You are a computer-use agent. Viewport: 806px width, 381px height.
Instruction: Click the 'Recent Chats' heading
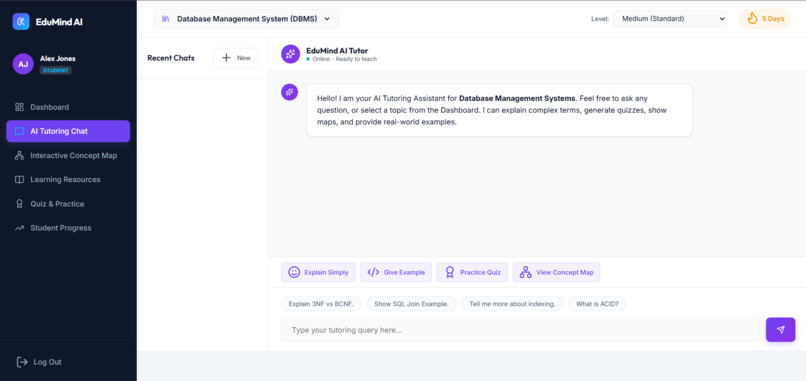[171, 58]
